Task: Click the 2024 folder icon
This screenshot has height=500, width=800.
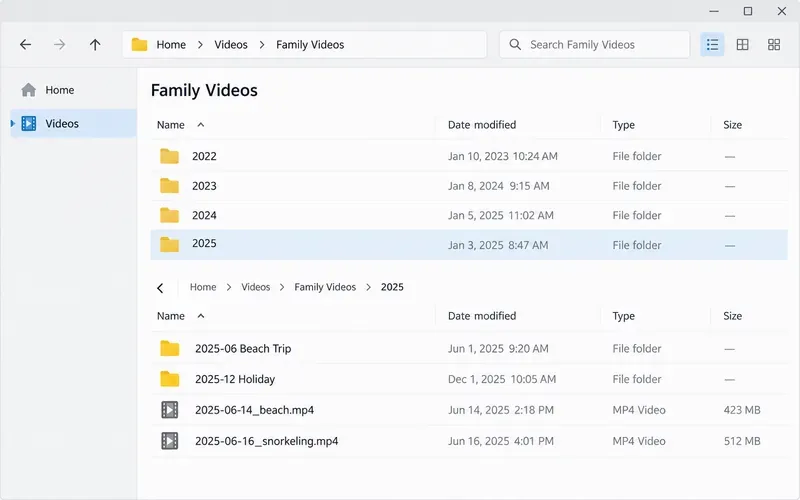Action: tap(169, 215)
